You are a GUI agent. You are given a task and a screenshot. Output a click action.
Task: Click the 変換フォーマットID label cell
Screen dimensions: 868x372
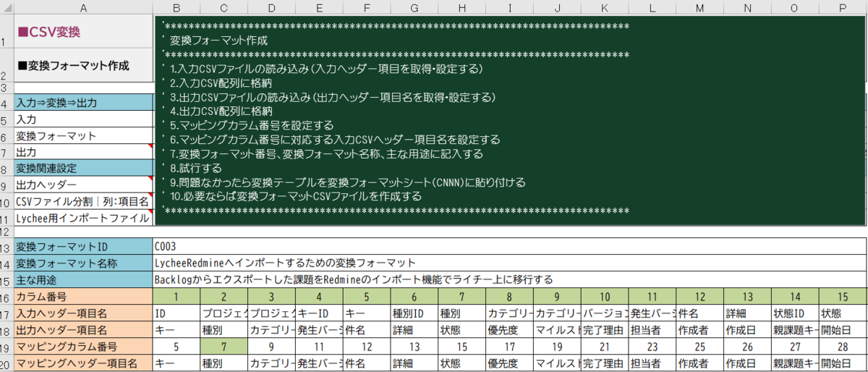click(83, 247)
